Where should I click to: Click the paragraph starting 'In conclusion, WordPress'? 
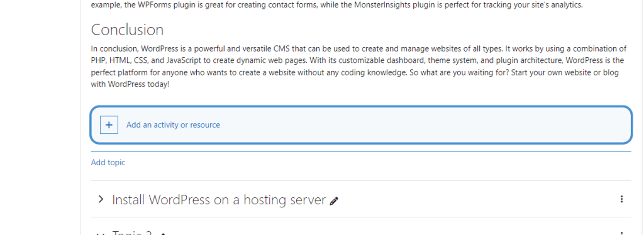[358, 67]
